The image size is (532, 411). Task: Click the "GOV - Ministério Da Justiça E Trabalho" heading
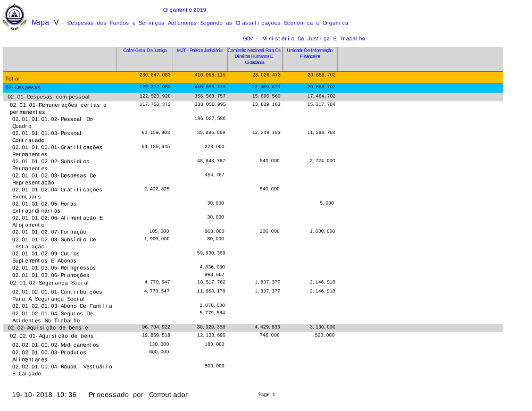[x=304, y=38]
